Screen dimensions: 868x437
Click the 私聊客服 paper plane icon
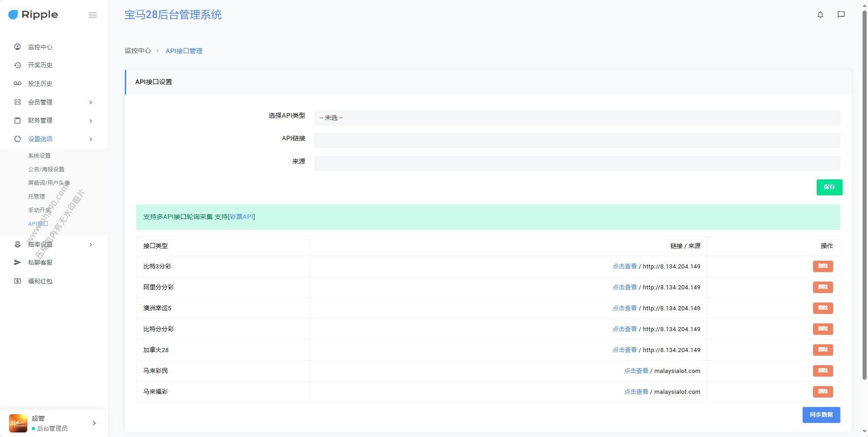18,263
